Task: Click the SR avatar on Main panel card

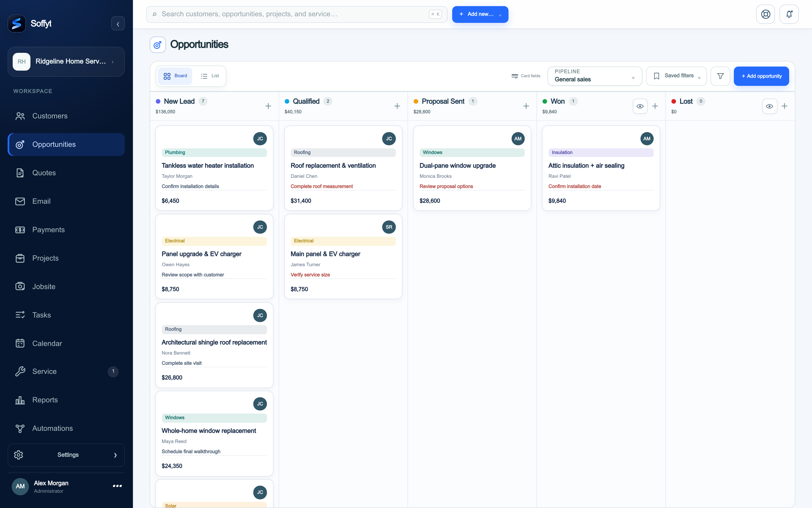Action: tap(389, 227)
